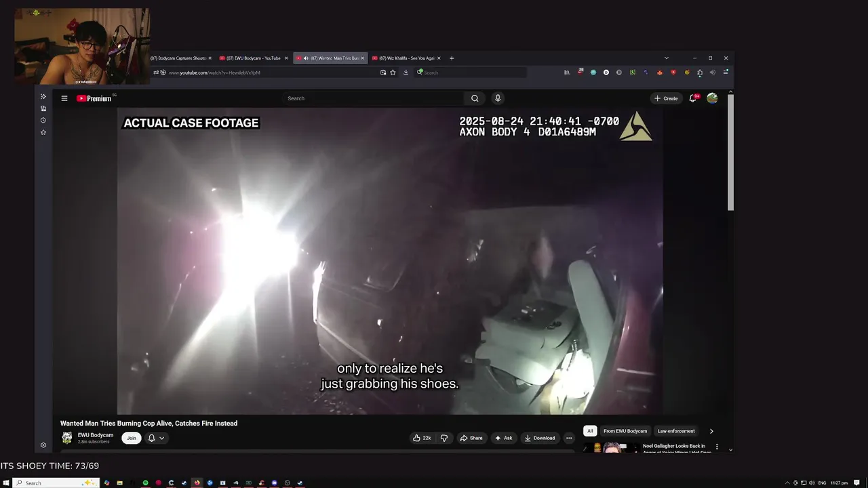Open the browser's list all tabs dropdown
The height and width of the screenshot is (488, 868).
[x=666, y=58]
